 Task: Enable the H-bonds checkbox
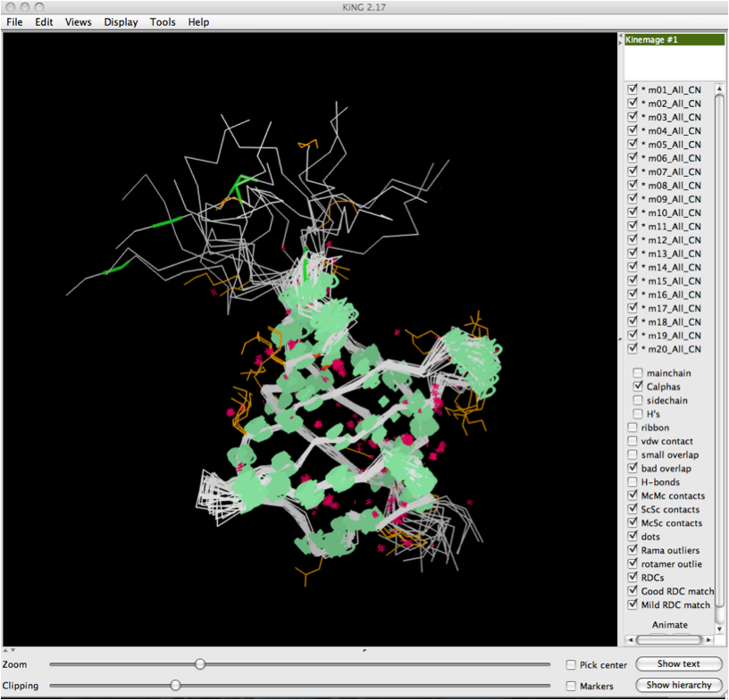click(x=633, y=482)
